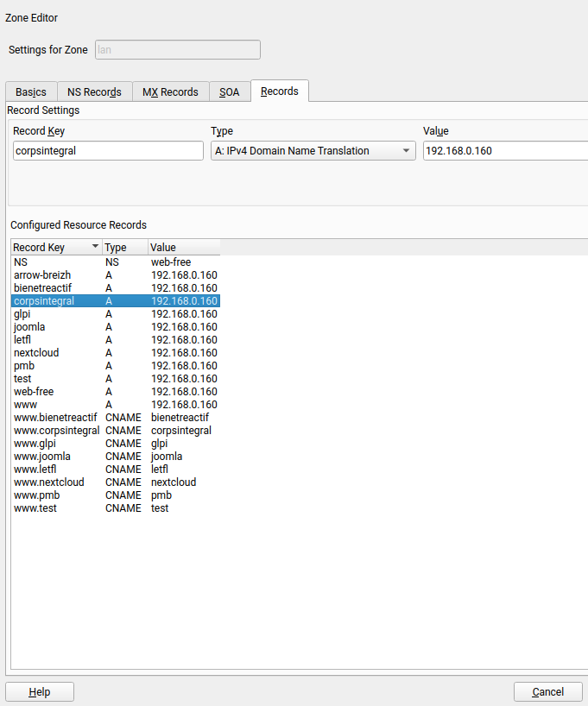Select the www A record
Image resolution: width=588 pixels, height=706 pixels.
(116, 405)
